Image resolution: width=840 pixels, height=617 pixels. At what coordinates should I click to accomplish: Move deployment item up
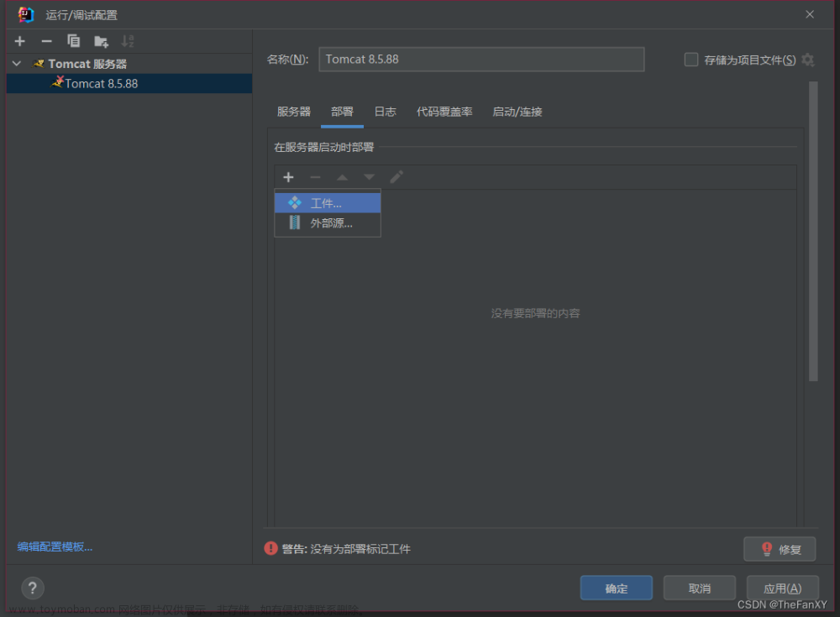point(342,177)
